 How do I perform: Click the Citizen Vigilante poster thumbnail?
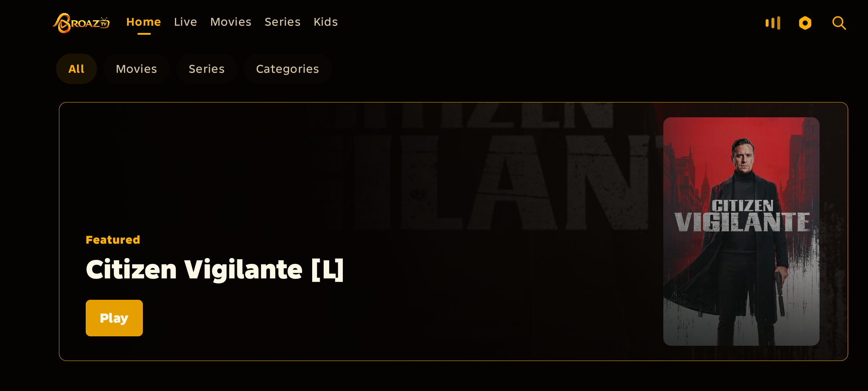(x=741, y=231)
